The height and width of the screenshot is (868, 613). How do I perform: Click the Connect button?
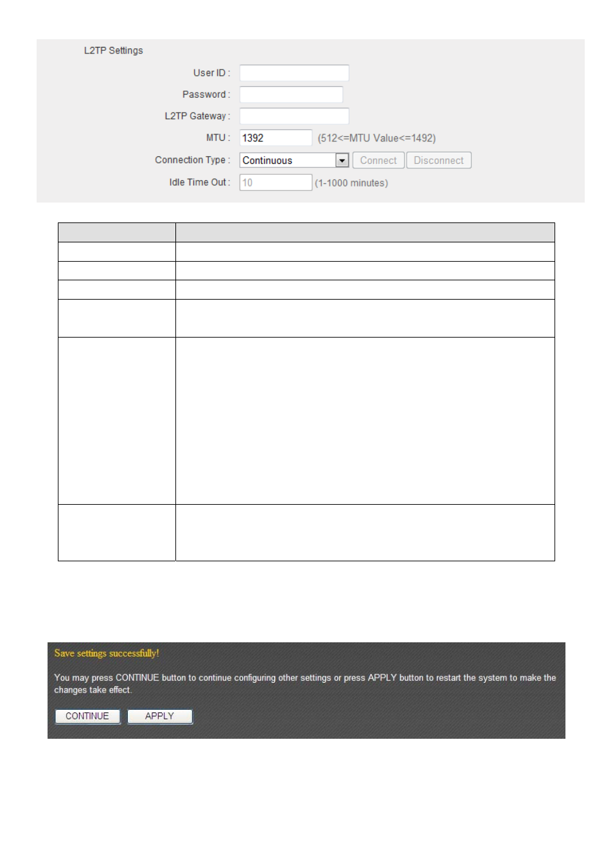coord(378,160)
